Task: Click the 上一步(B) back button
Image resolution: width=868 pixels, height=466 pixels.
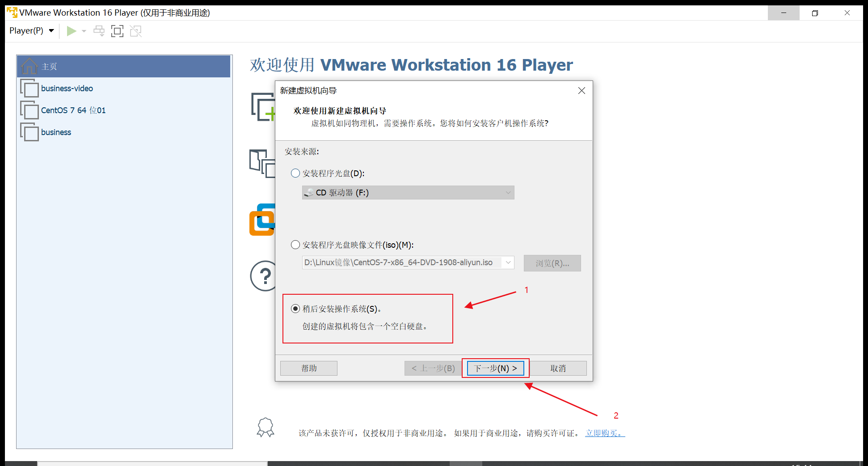Action: click(x=433, y=369)
